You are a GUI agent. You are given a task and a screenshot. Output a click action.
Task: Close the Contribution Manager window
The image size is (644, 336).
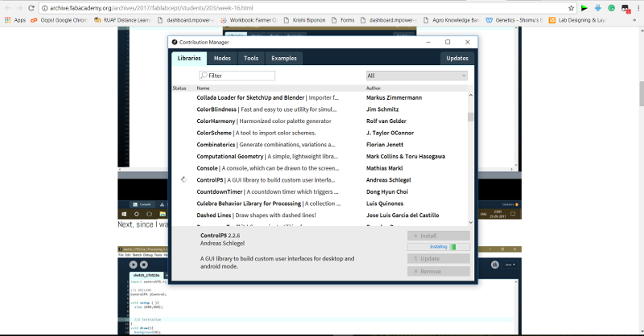(x=468, y=42)
